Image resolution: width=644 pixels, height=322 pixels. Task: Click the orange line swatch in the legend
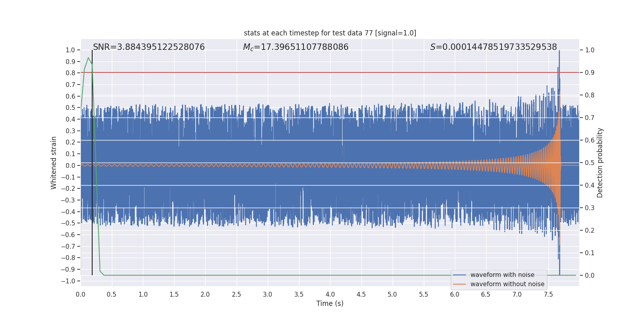pyautogui.click(x=459, y=284)
